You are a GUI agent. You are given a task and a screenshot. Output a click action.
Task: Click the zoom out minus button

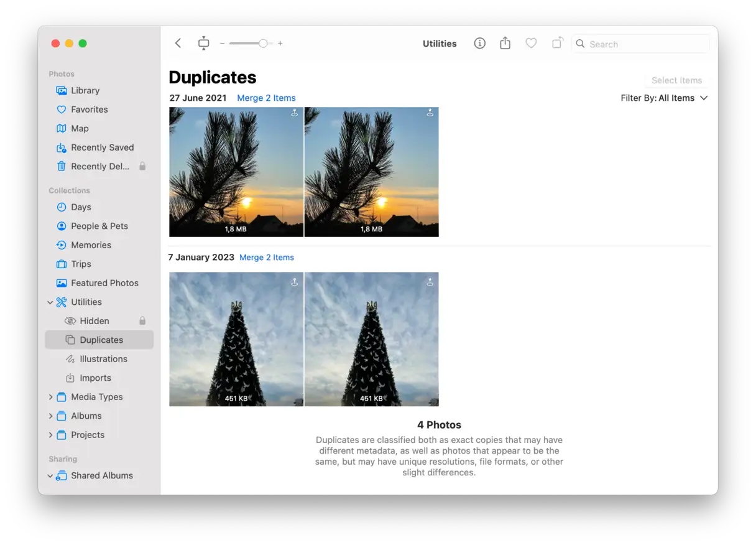point(222,44)
